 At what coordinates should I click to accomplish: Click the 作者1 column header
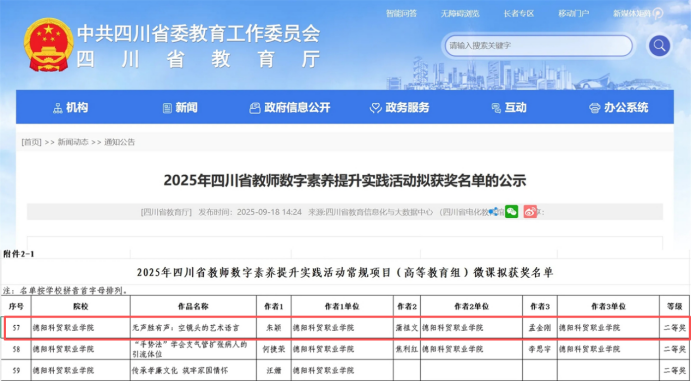coord(274,306)
